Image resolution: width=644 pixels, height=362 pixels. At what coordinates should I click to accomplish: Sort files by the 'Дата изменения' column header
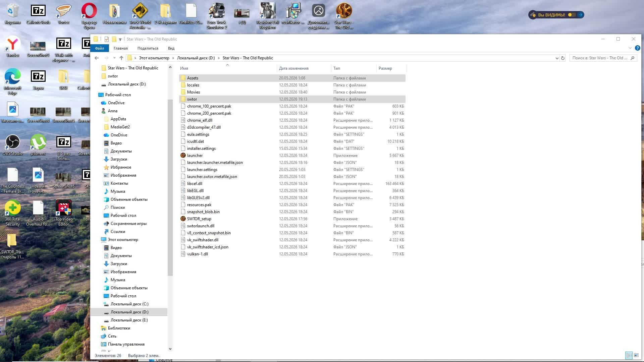[304, 68]
